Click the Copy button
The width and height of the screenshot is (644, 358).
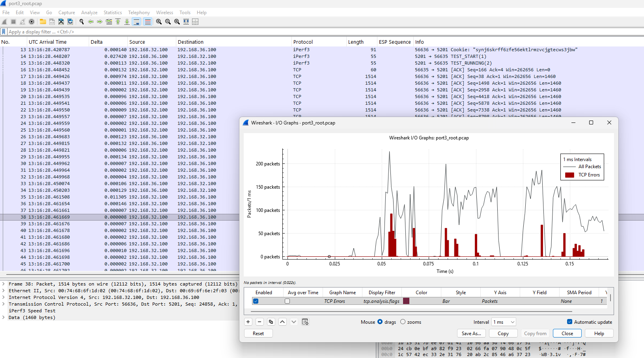point(503,333)
